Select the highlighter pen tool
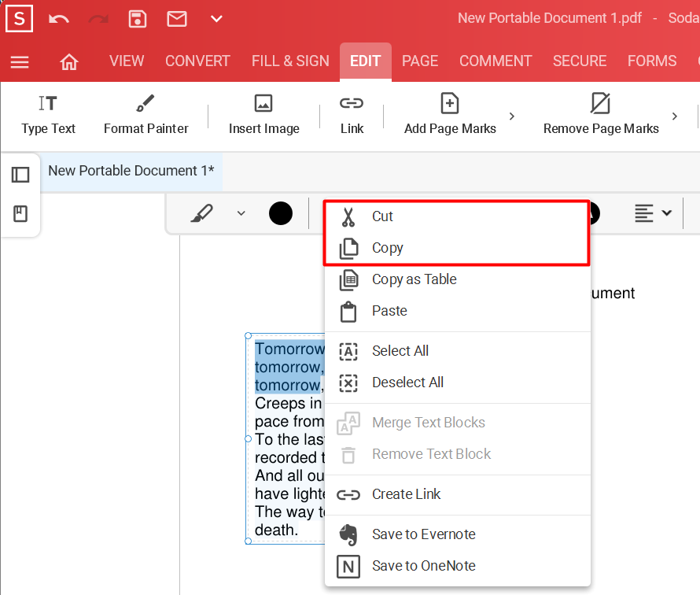Screen dimensions: 700x595 tap(202, 213)
